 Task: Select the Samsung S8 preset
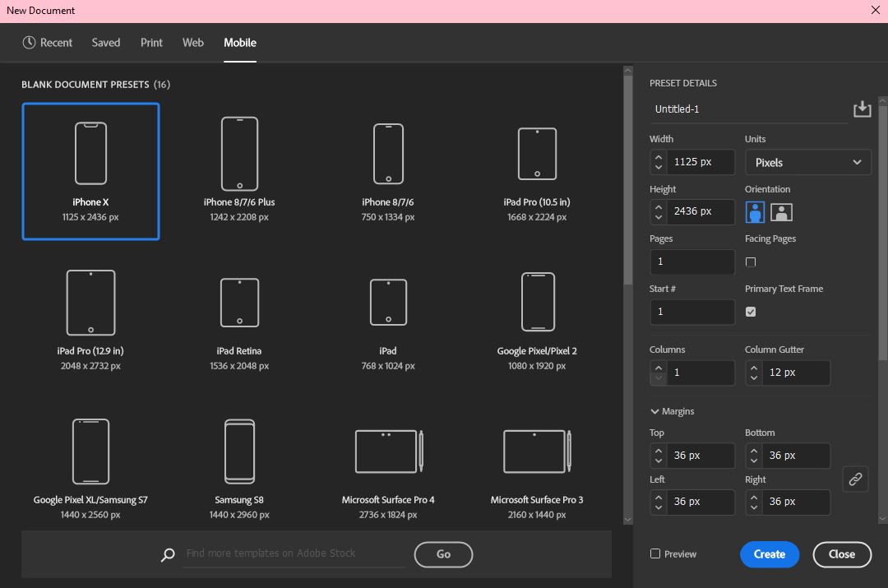tap(239, 468)
